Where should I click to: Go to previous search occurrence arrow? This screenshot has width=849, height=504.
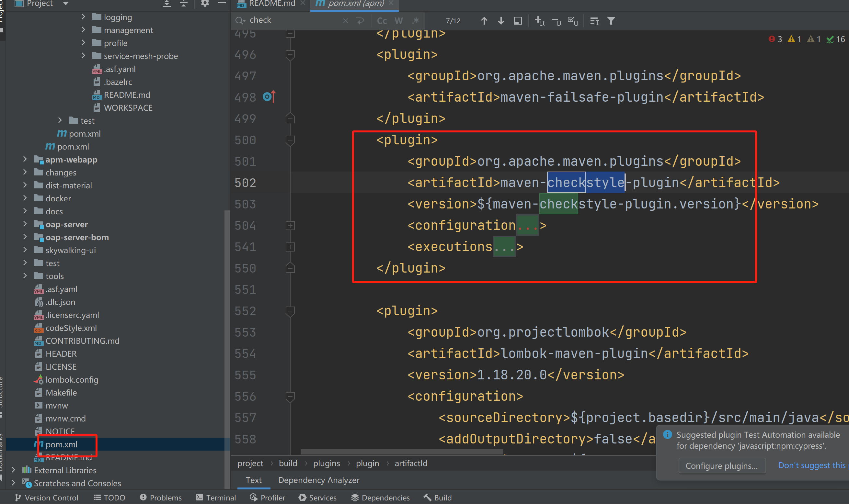[484, 21]
